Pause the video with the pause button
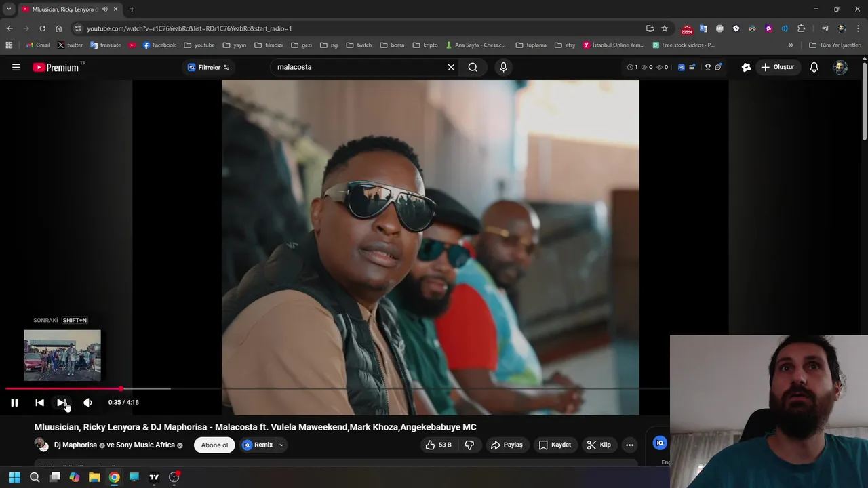 [x=14, y=403]
